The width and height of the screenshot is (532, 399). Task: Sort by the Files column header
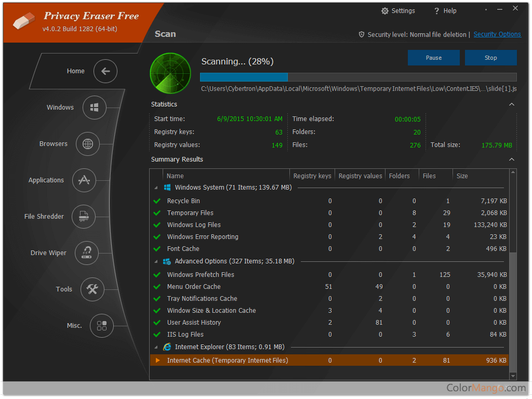click(436, 176)
